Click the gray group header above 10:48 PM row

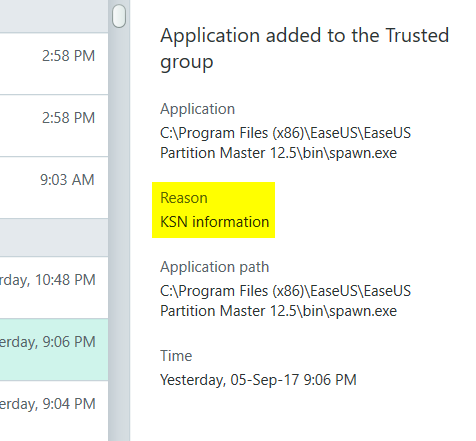point(54,237)
